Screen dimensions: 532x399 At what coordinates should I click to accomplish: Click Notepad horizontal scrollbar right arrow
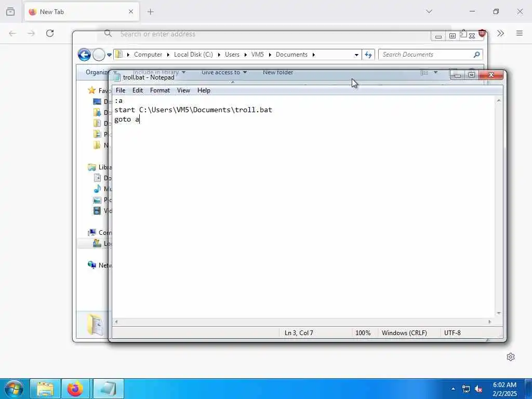coord(489,322)
